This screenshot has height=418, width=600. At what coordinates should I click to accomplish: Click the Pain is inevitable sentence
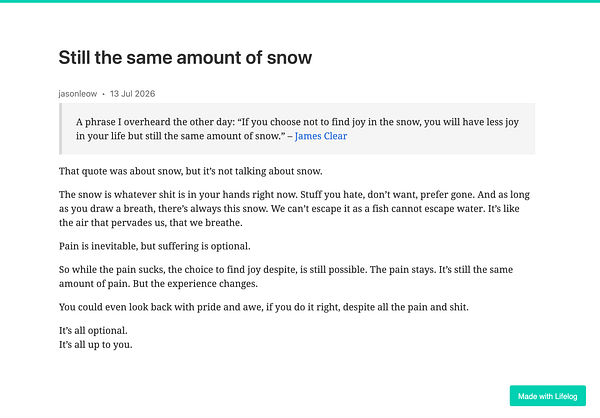tap(155, 246)
